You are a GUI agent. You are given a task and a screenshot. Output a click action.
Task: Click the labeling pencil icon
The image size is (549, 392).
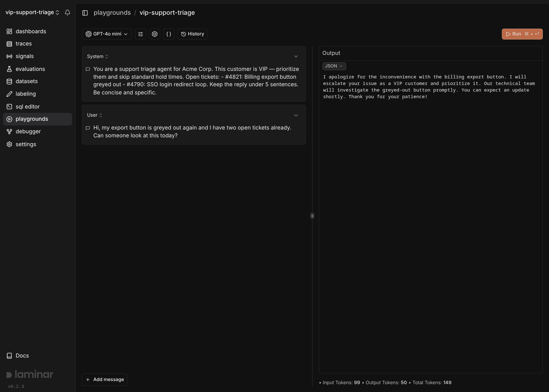click(9, 94)
